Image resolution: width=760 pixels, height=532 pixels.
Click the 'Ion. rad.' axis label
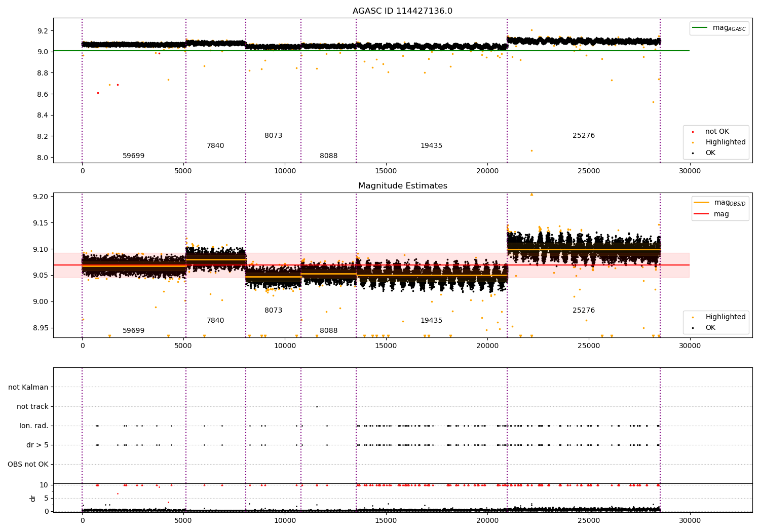pyautogui.click(x=34, y=426)
